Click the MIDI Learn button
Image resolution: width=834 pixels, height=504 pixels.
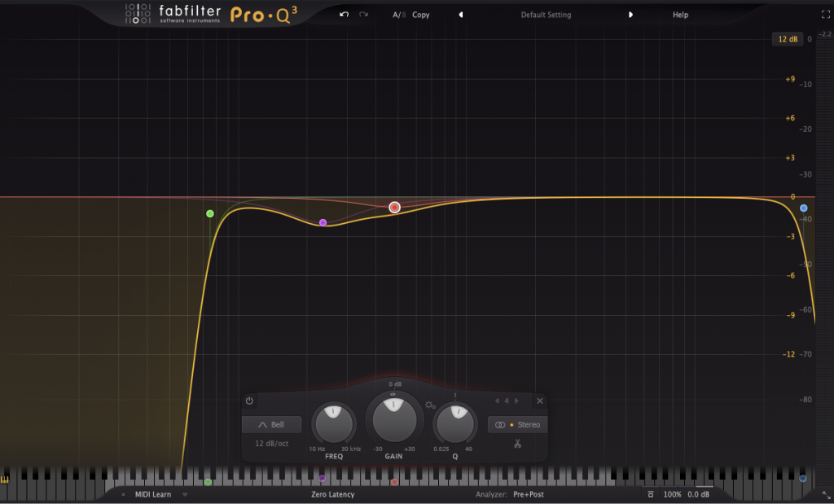click(x=153, y=494)
